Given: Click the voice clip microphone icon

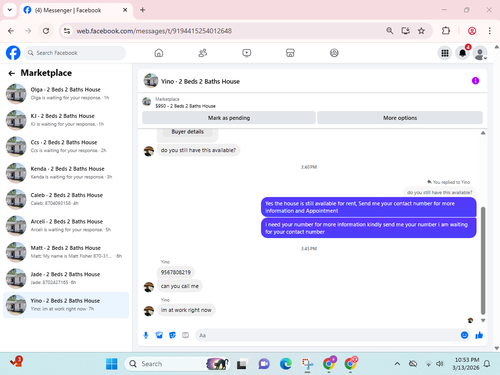Looking at the screenshot, I should coord(146,335).
